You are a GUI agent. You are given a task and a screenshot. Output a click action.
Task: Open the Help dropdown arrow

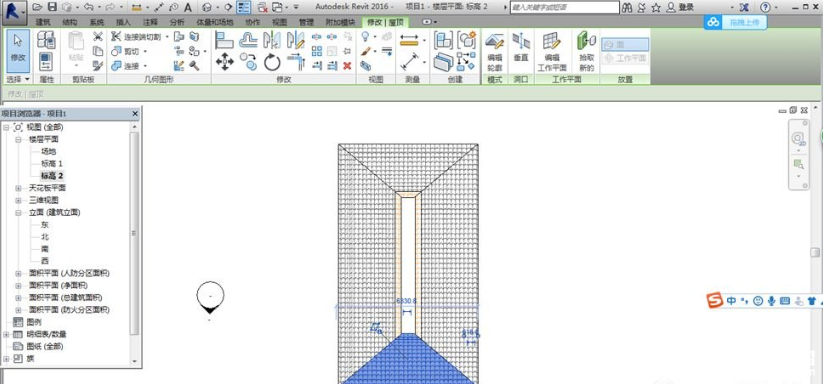point(777,7)
